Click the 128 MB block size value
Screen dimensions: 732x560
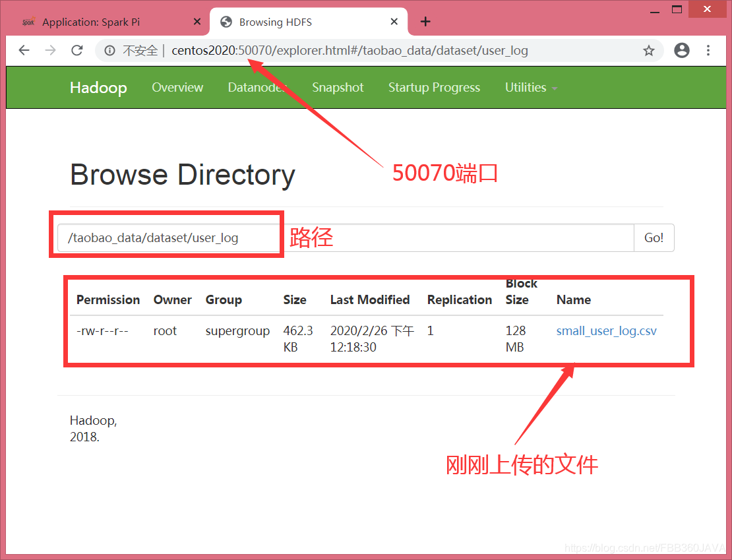point(516,339)
